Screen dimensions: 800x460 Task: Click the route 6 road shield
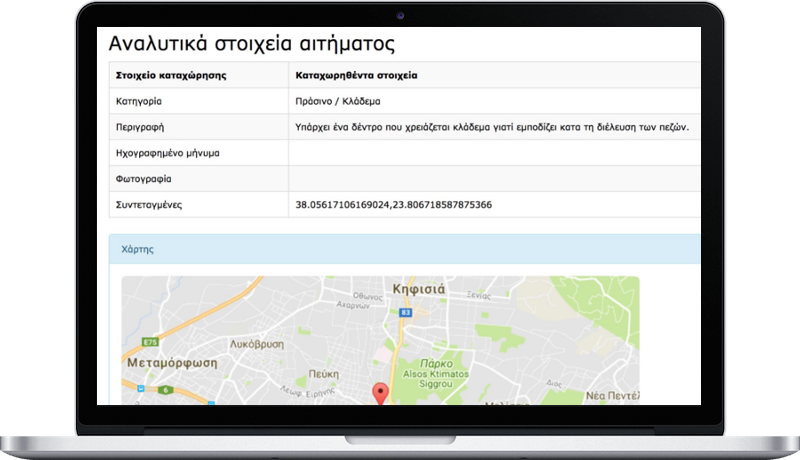click(x=163, y=389)
